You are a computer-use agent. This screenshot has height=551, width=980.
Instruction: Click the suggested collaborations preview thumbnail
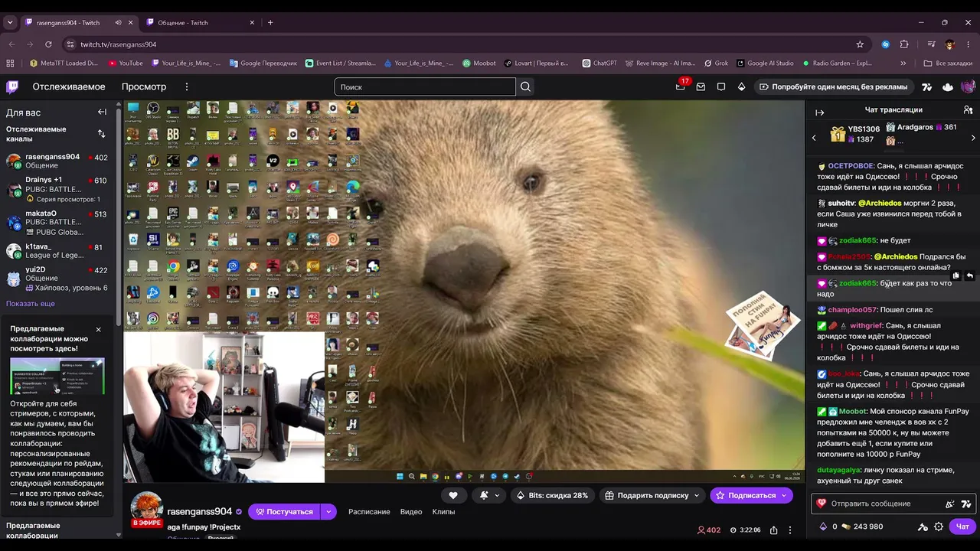click(x=57, y=377)
